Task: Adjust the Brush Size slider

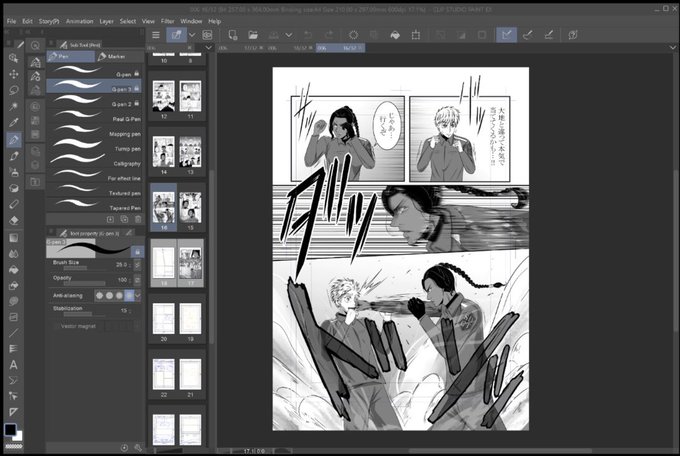Action: point(85,268)
